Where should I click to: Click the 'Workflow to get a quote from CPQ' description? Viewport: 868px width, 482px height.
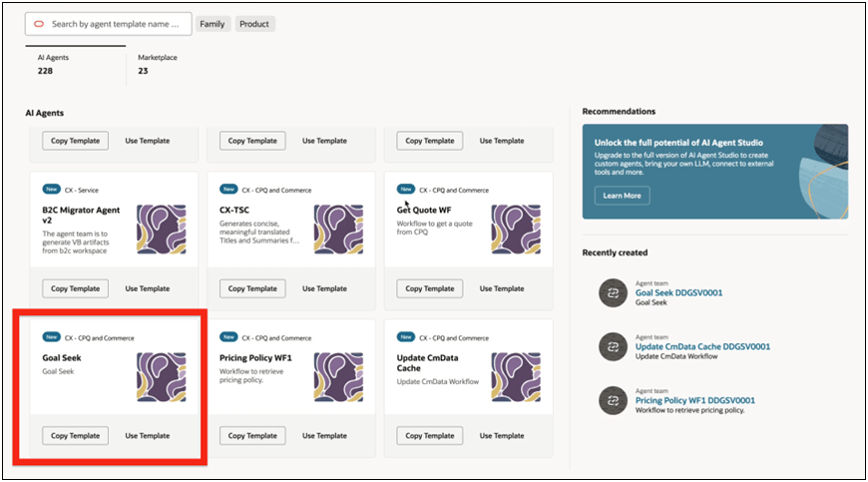pyautogui.click(x=435, y=228)
